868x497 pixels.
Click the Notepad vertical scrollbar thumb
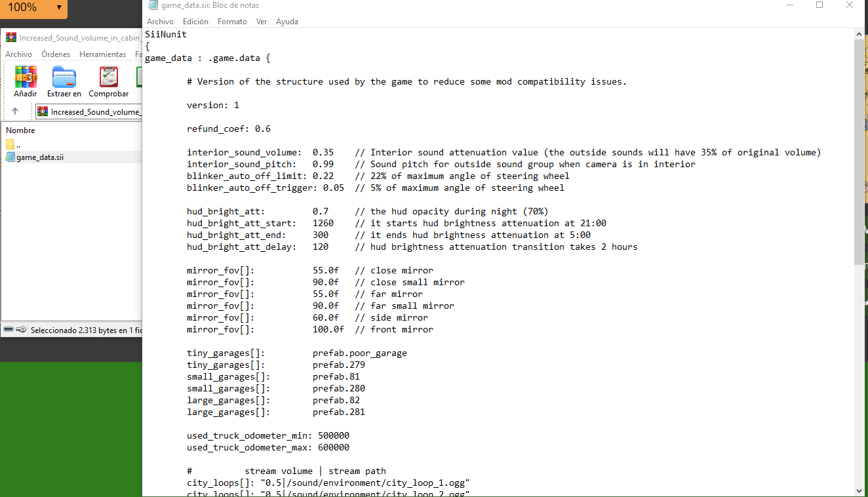pyautogui.click(x=861, y=152)
